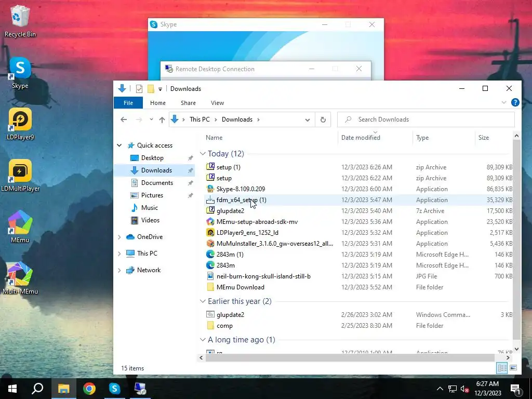Click the horizontal scrollbar under the file list
The height and width of the screenshot is (399, 532).
point(350,357)
